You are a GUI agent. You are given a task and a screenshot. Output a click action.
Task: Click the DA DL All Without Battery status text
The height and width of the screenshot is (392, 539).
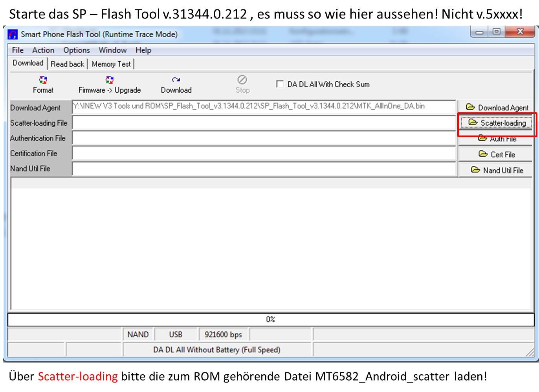(x=217, y=350)
